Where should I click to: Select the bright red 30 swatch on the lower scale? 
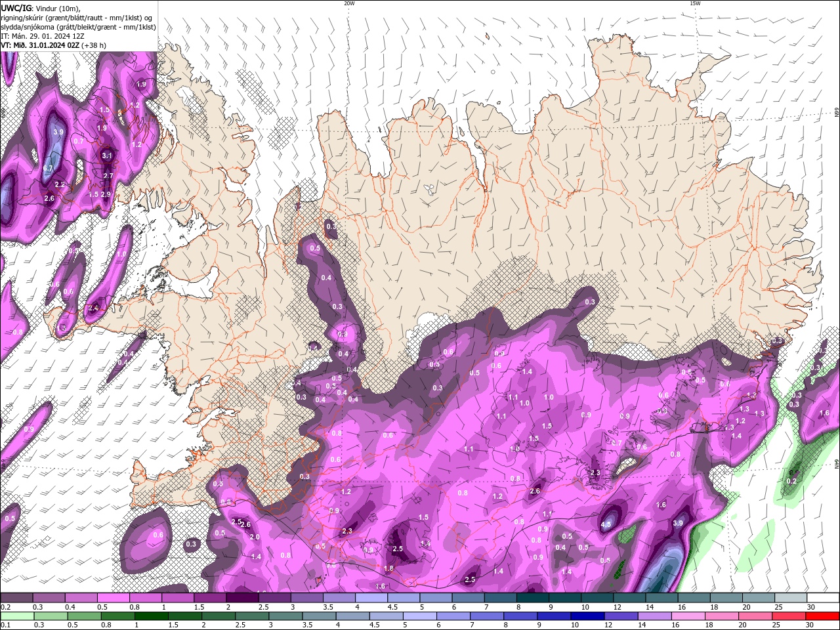point(823,616)
